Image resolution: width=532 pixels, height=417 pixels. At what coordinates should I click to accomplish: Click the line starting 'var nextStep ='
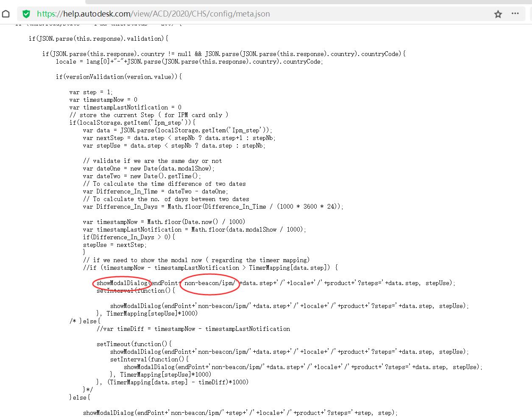[x=179, y=138]
